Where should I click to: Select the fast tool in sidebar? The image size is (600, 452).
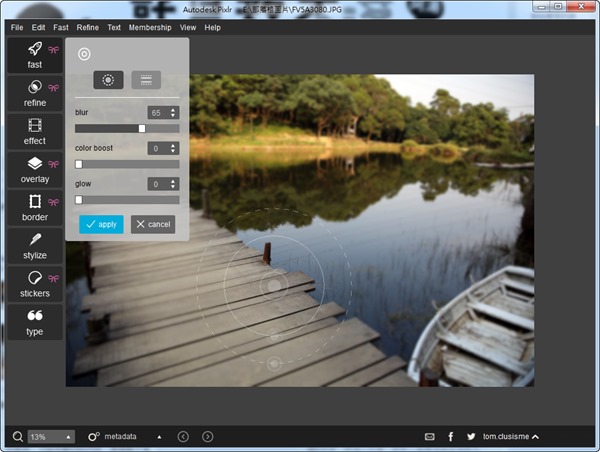[x=35, y=56]
